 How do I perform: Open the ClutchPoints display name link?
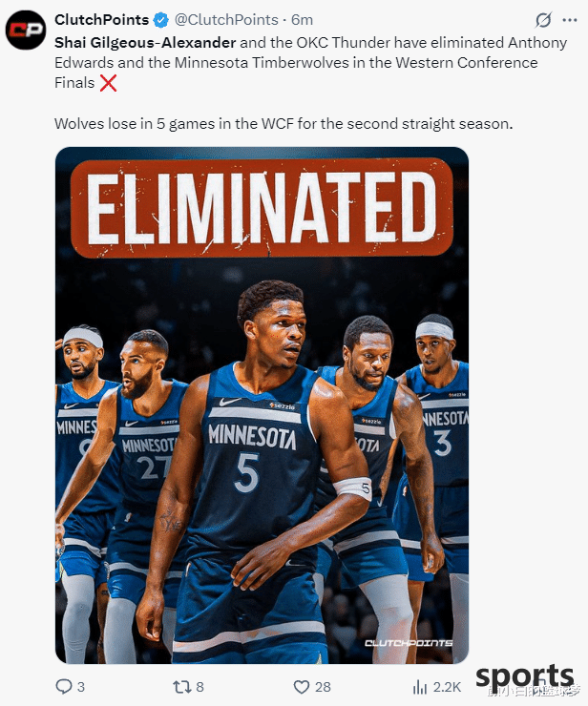click(x=102, y=20)
